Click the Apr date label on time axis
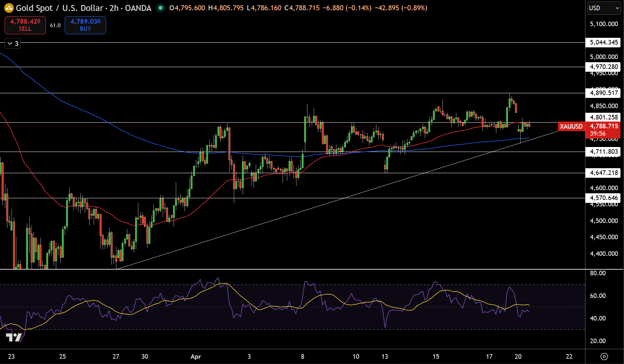 click(196, 357)
